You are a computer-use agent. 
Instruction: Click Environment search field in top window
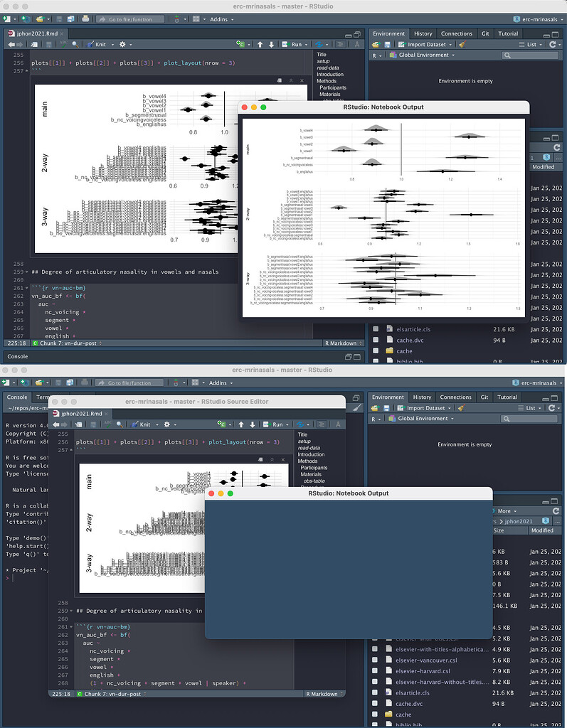(530, 55)
